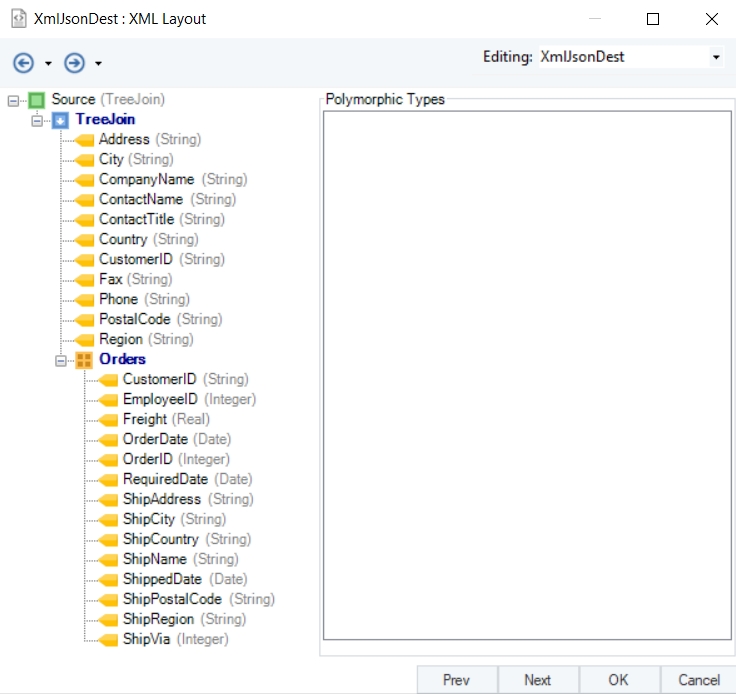Image resolution: width=736 pixels, height=694 pixels.
Task: Click the forward navigation arrow icon
Action: [74, 63]
